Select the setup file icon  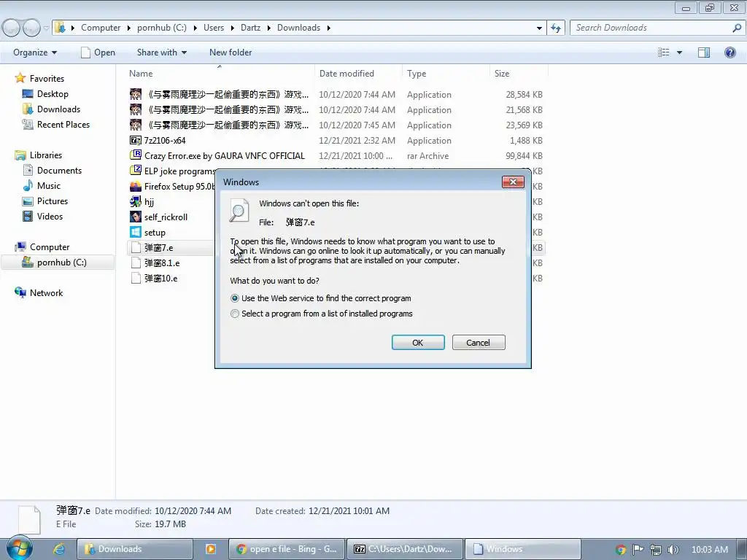coord(135,232)
